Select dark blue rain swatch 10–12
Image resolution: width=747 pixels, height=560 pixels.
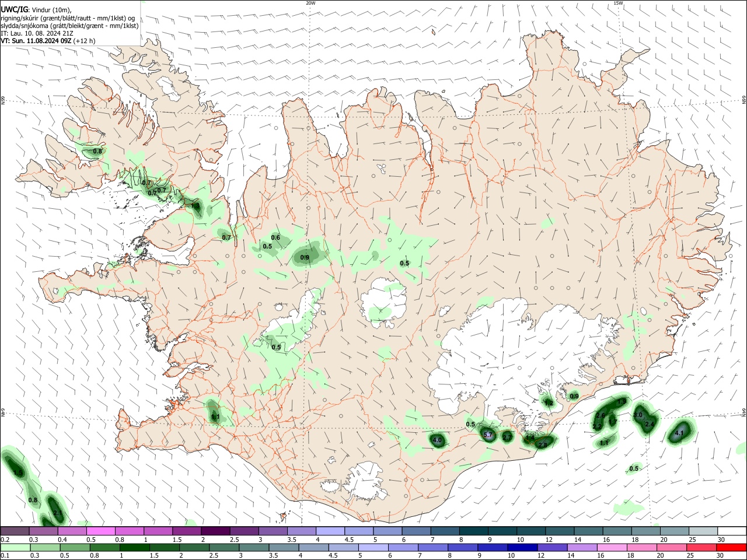[522, 547]
